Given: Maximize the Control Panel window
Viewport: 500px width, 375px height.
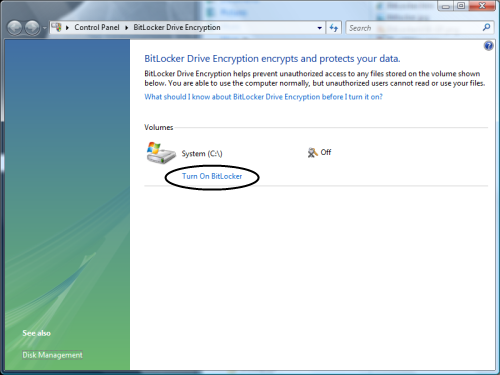Looking at the screenshot, I should coord(461,6).
